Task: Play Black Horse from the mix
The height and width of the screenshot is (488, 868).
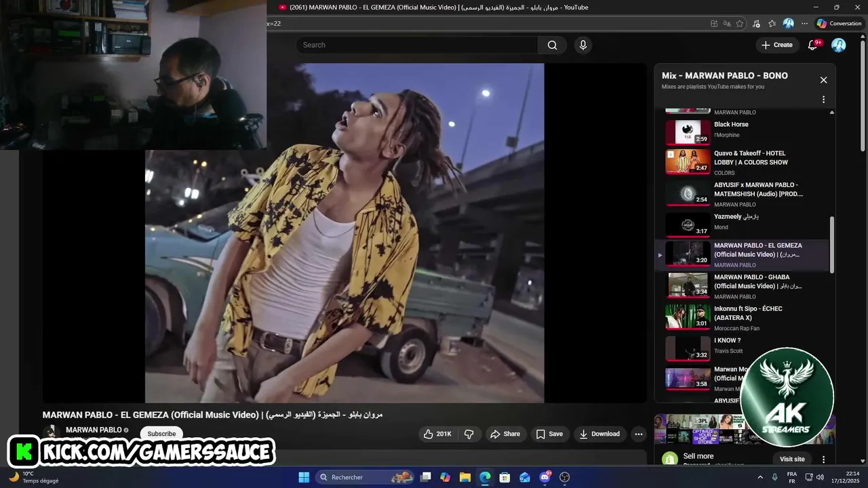Action: click(743, 132)
